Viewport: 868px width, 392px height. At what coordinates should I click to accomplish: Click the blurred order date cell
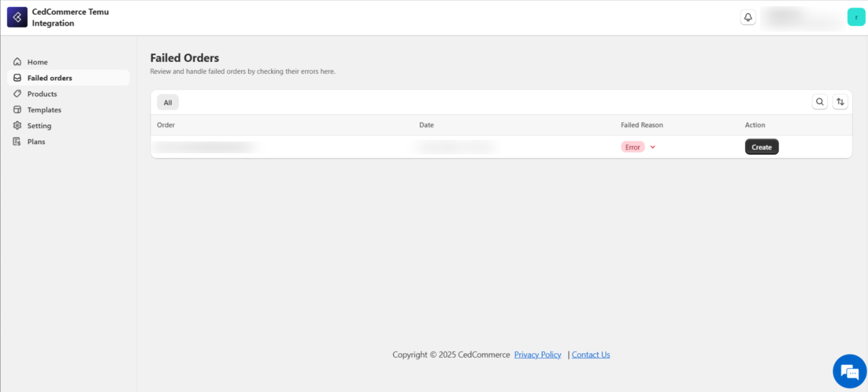click(457, 147)
